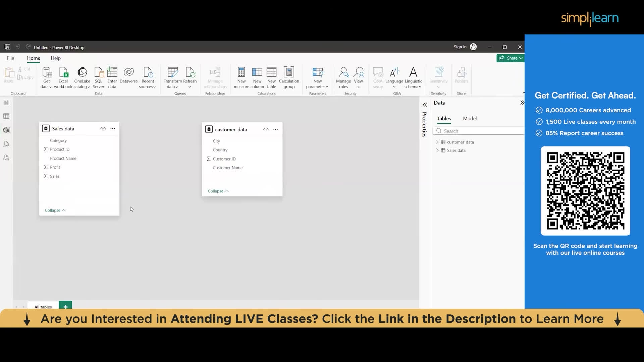644x362 pixels.
Task: Switch to Tables tab in Data pane
Action: (x=444, y=119)
